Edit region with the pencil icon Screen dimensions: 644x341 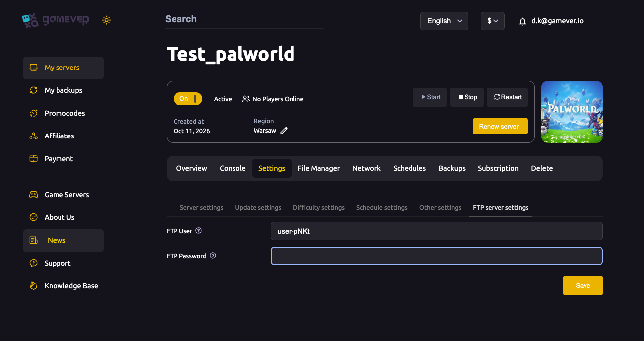tap(284, 131)
